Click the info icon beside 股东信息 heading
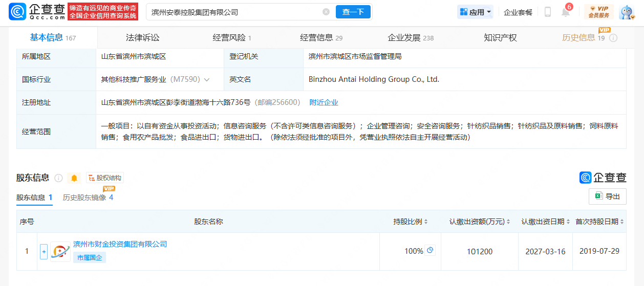The image size is (644, 286). [x=58, y=178]
